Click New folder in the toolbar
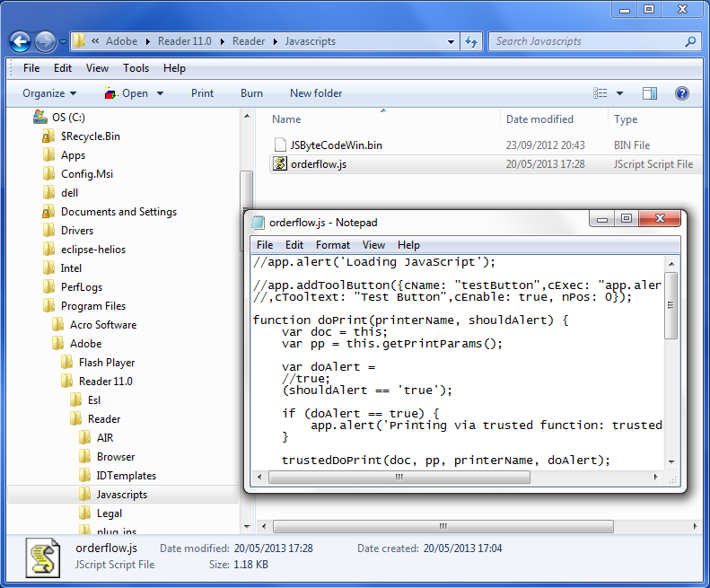The height and width of the screenshot is (588, 710). (316, 93)
